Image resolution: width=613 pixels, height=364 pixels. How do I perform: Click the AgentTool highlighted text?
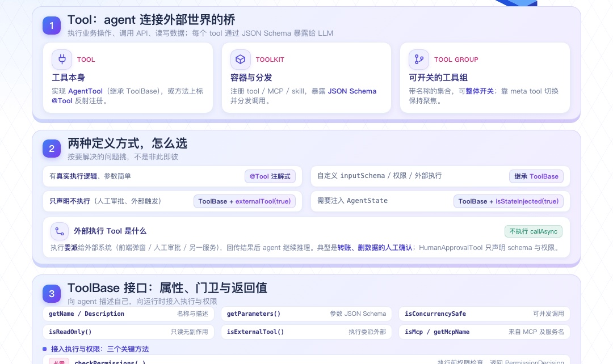point(85,91)
